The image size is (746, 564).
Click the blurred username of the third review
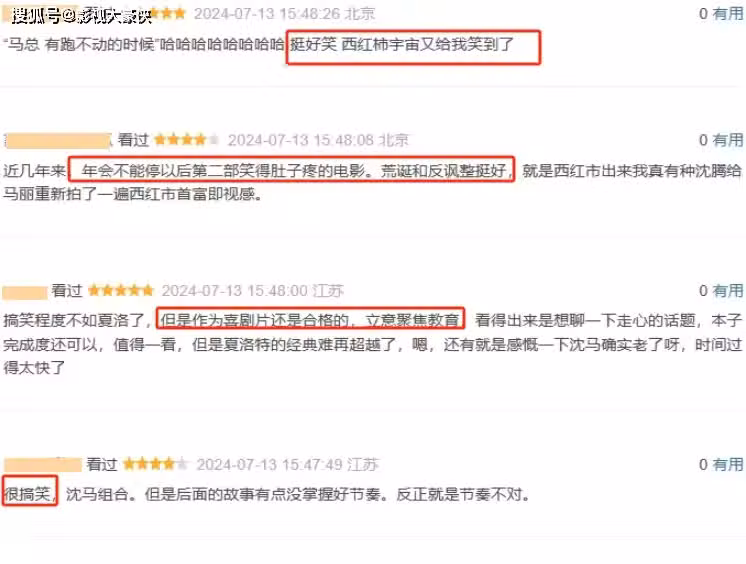pyautogui.click(x=25, y=291)
